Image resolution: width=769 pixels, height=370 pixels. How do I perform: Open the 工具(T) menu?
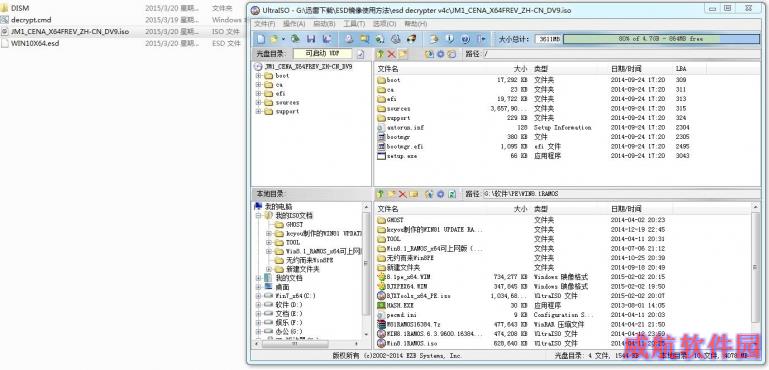[x=354, y=24]
